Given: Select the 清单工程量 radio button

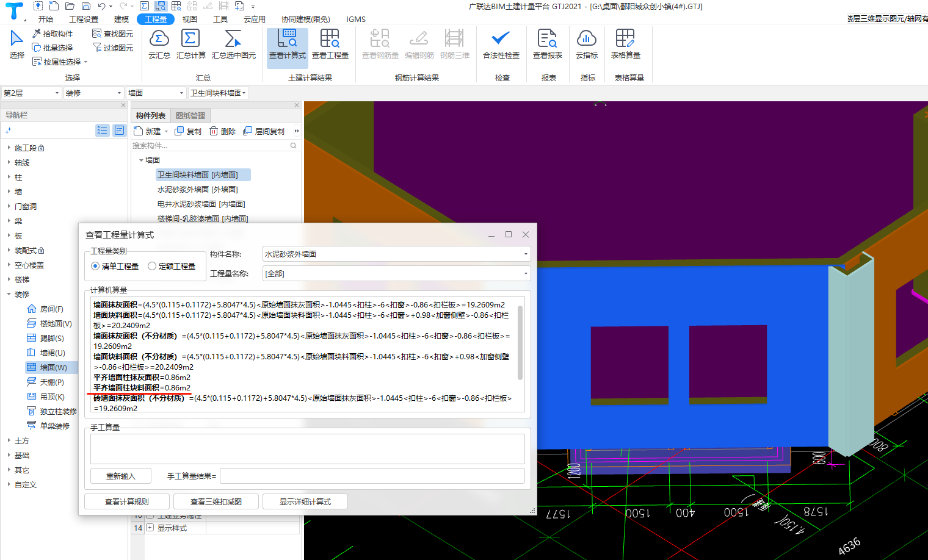Looking at the screenshot, I should [95, 267].
